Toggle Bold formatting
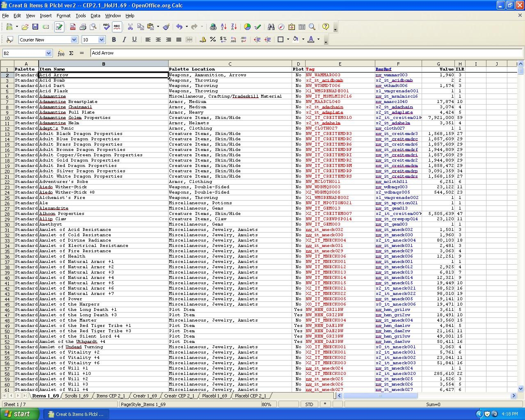525x420 pixels. (x=114, y=40)
